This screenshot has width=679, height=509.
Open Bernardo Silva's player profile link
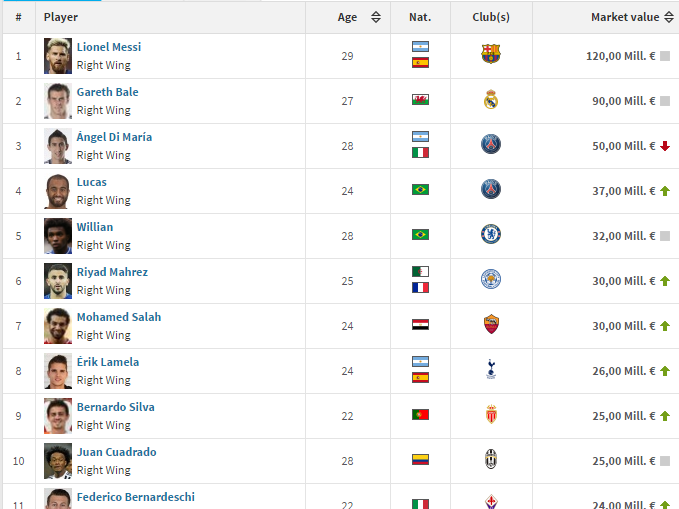[116, 407]
